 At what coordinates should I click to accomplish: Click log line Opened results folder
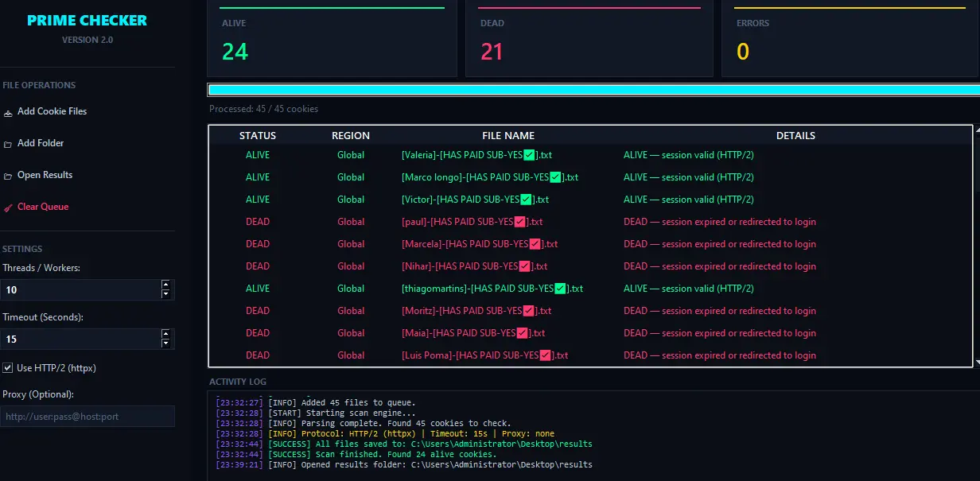[x=404, y=464]
